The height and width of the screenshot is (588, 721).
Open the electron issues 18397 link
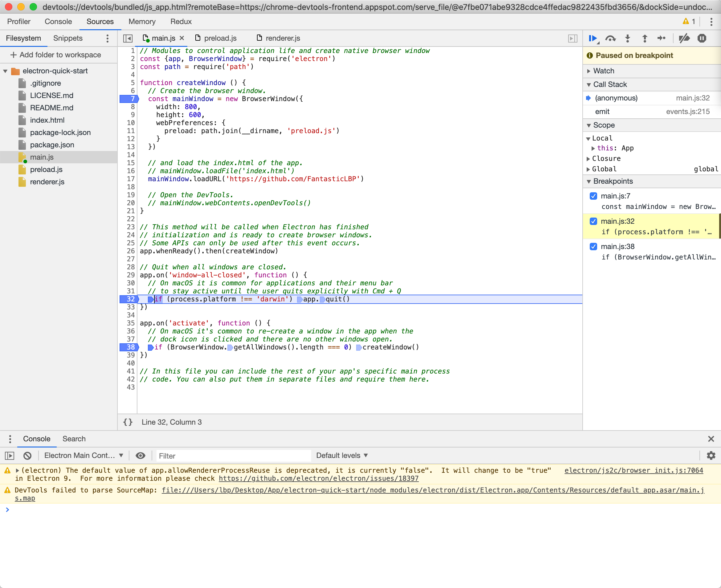click(x=318, y=478)
